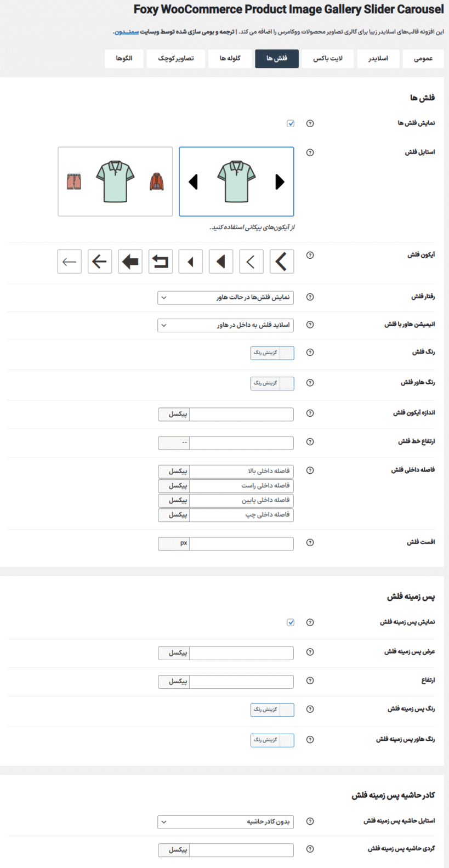
Task: Click help icon beside اندازه آیکون فلش
Action: [310, 413]
